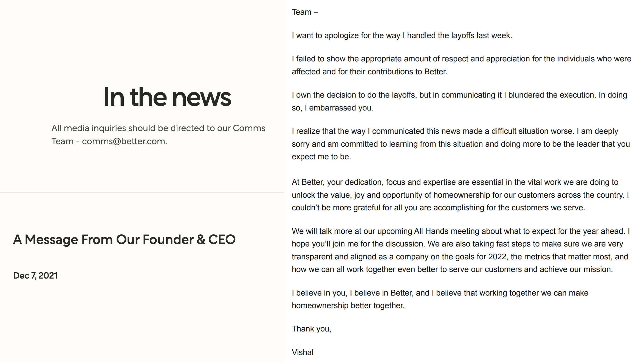Click the 'Team –' greeting line

point(305,12)
